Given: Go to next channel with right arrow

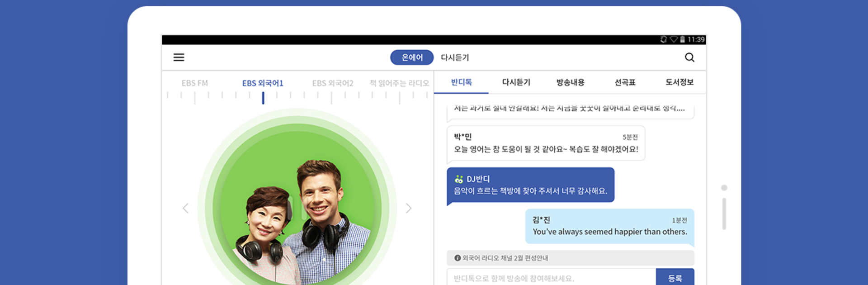Looking at the screenshot, I should click(409, 208).
